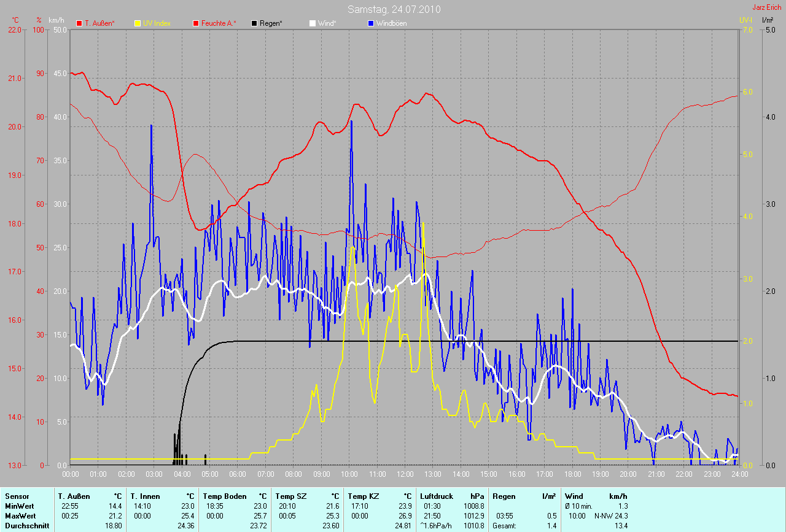Click the blue Windböen legend square

[371, 23]
